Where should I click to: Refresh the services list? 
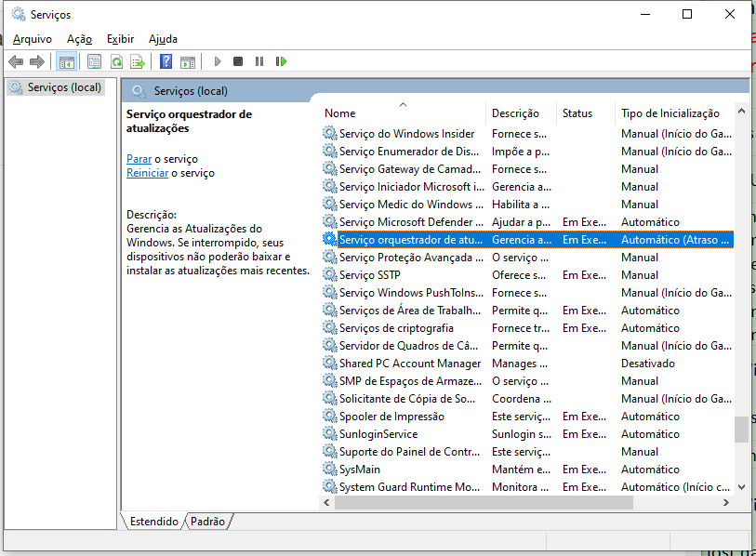coord(115,61)
